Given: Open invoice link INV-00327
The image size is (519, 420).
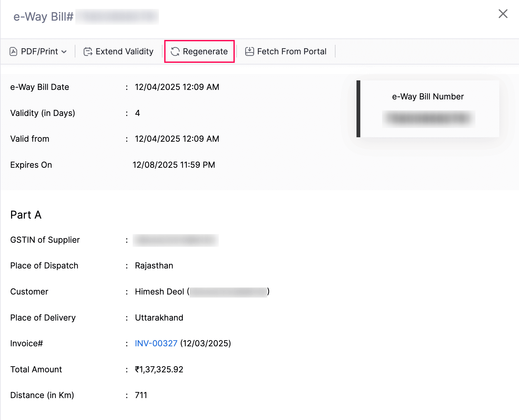Looking at the screenshot, I should [156, 343].
